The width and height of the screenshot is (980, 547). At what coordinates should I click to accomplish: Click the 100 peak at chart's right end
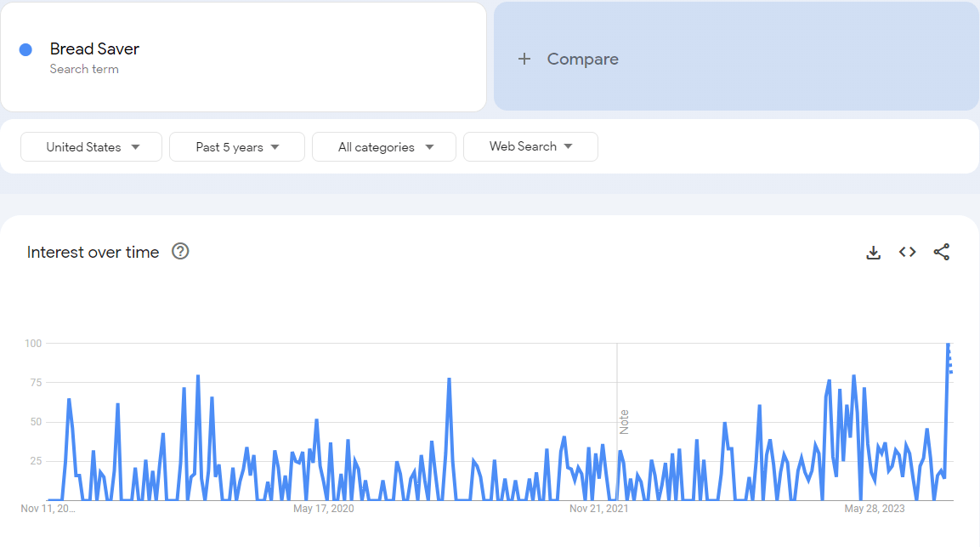coord(948,345)
